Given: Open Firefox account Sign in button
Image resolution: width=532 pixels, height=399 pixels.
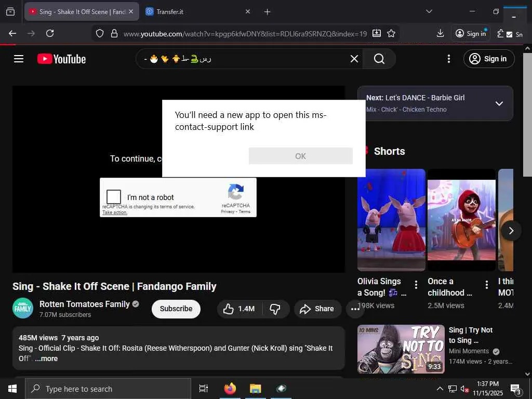Looking at the screenshot, I should [x=471, y=33].
